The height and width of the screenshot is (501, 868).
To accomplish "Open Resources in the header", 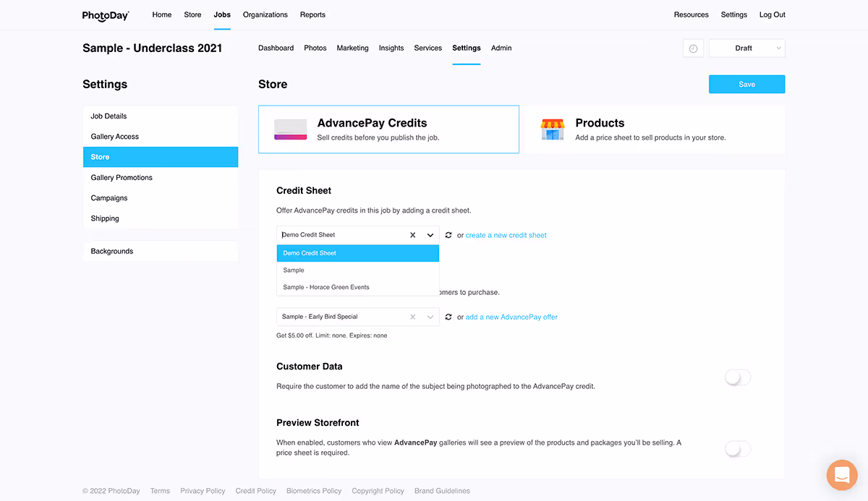I will tap(692, 14).
